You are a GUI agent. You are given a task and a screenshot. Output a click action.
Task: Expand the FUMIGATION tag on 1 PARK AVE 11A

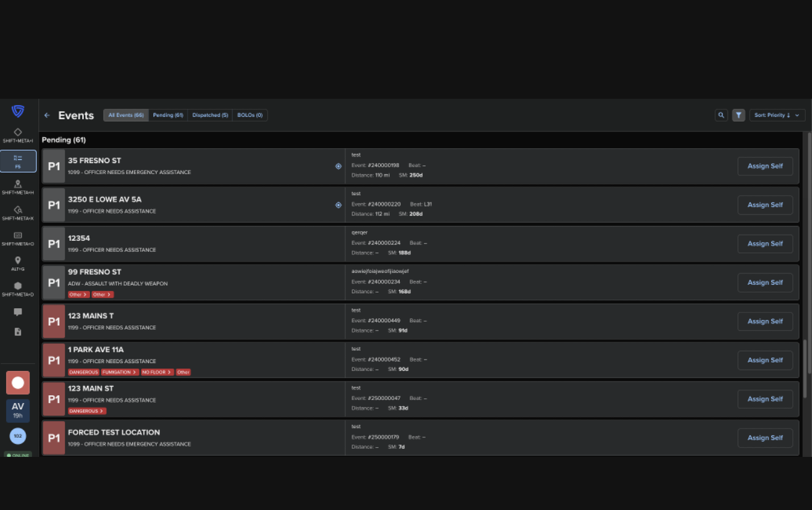119,372
